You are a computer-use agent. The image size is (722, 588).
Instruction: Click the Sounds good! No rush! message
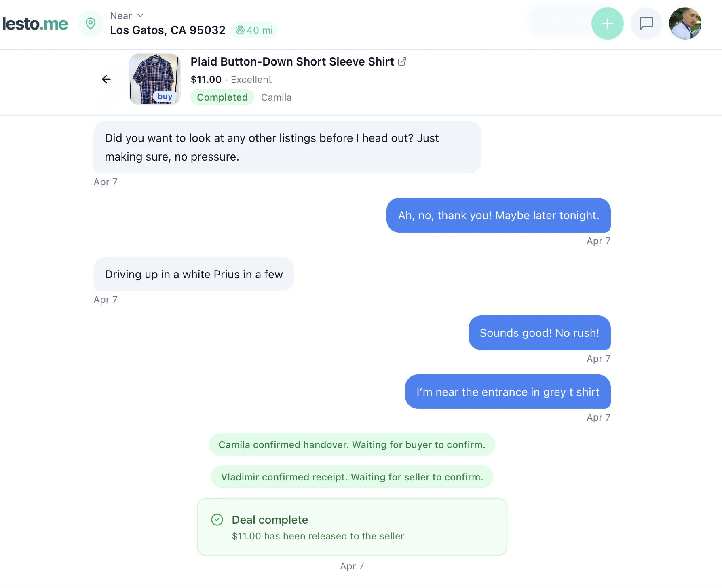(539, 333)
